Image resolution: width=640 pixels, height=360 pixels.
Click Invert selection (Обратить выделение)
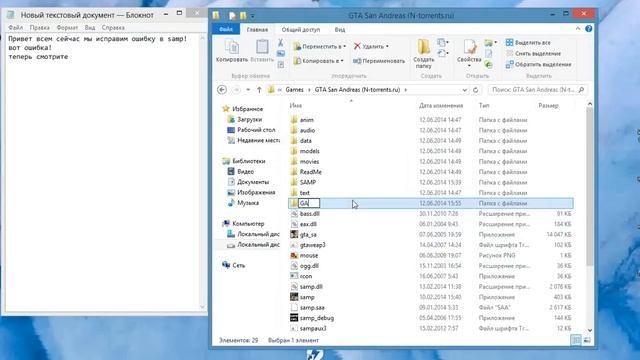538,64
